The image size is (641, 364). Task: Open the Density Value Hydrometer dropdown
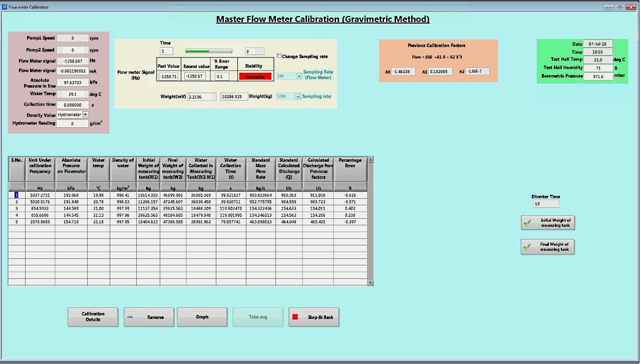pos(85,114)
